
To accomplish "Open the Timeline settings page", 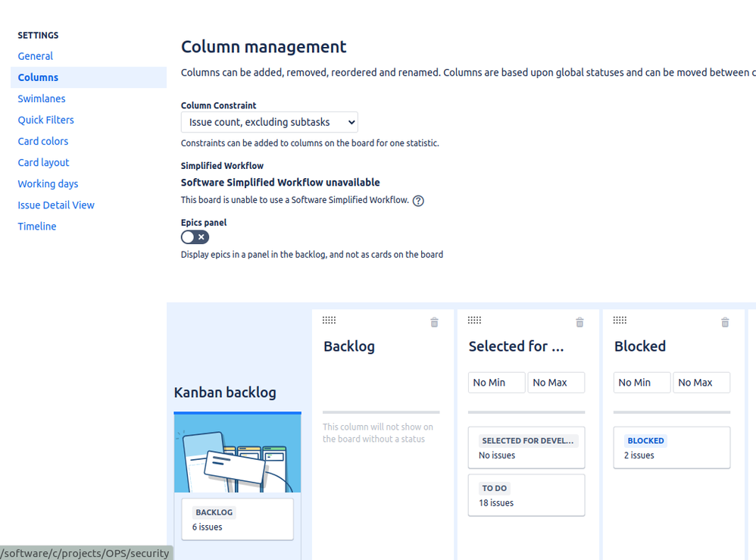I will pos(36,226).
